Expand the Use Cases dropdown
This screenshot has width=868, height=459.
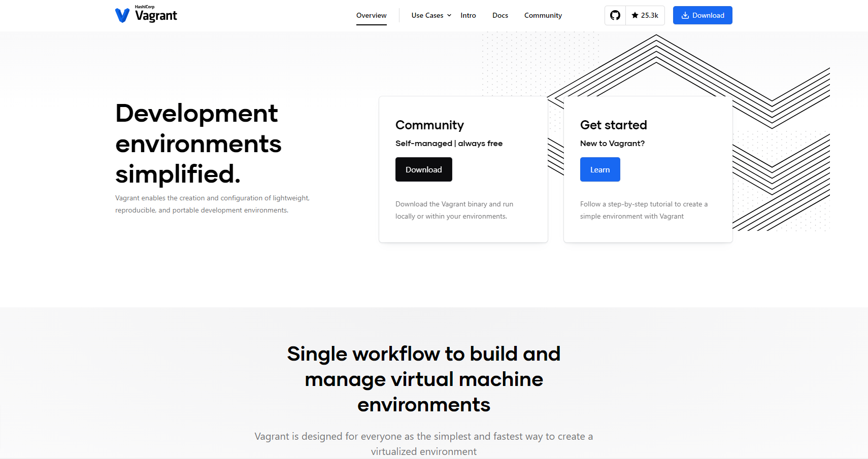[x=431, y=15]
